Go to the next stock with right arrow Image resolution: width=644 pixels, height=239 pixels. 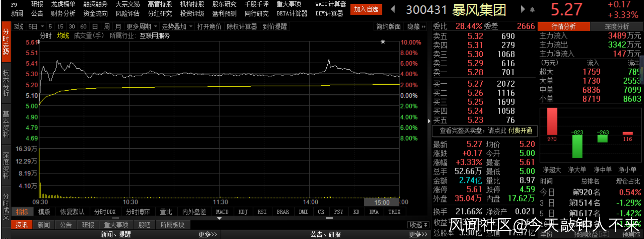coord(523,9)
